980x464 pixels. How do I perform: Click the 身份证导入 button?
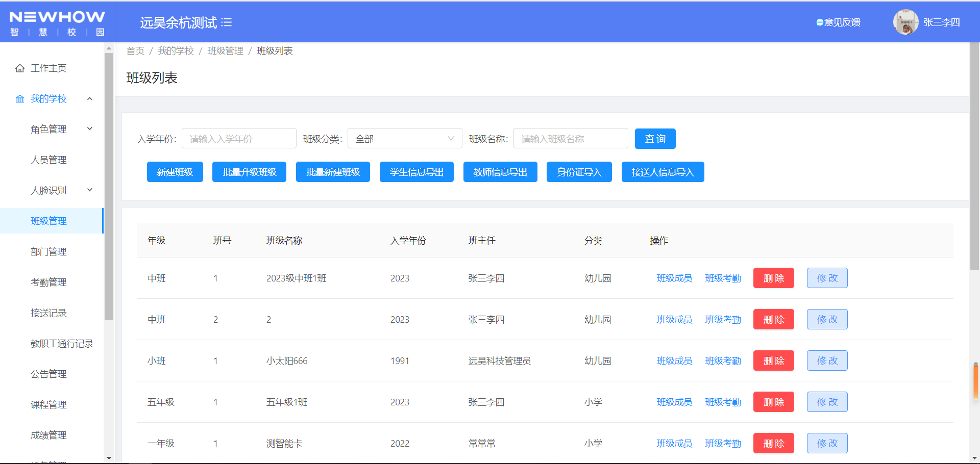[579, 172]
